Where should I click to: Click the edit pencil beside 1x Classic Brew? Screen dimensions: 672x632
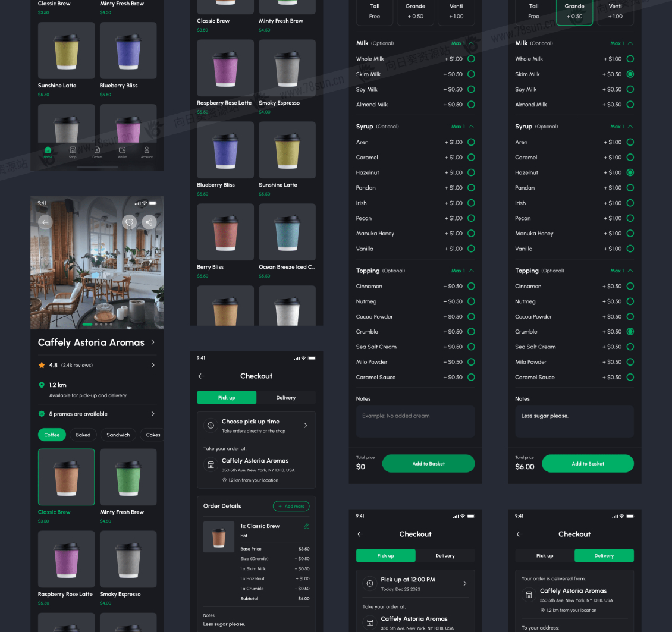pos(306,526)
